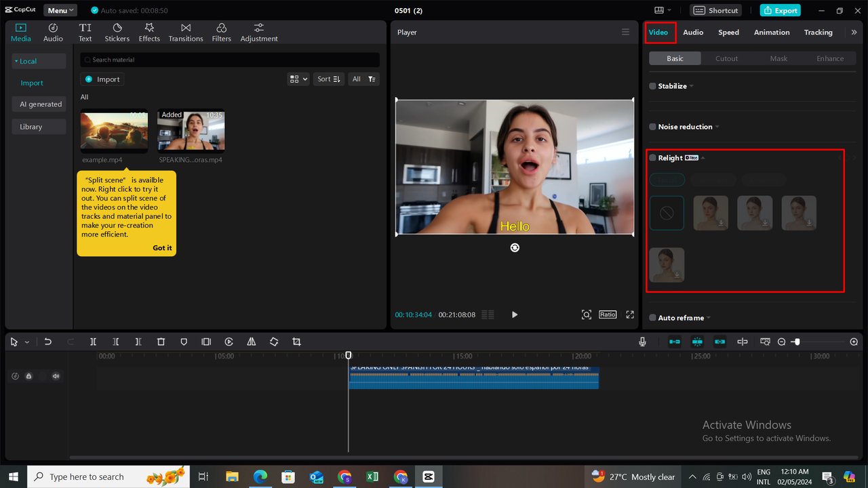This screenshot has height=488, width=868.
Task: Click the Undo icon above the timeline
Action: (47, 342)
